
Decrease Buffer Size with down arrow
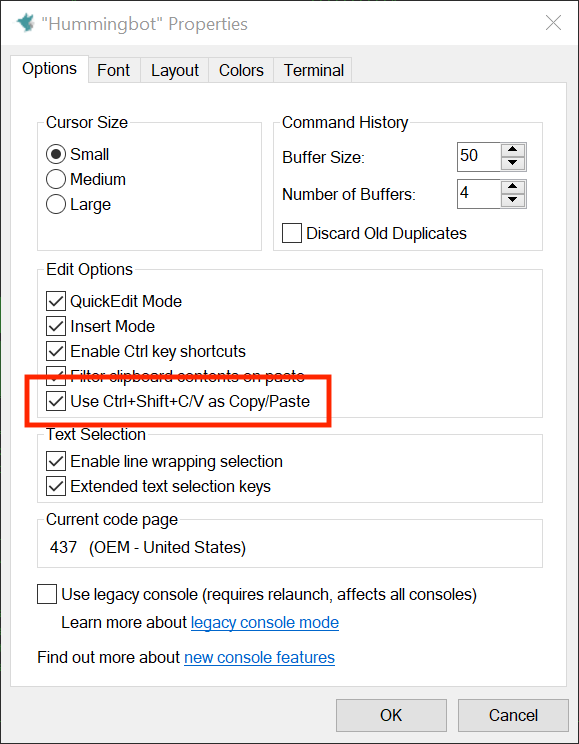(513, 163)
